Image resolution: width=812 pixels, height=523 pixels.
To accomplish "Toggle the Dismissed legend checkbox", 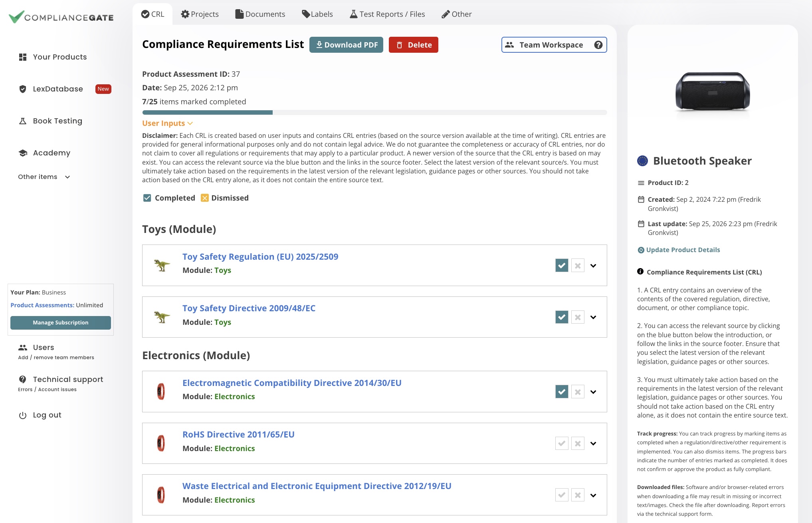I will 205,198.
